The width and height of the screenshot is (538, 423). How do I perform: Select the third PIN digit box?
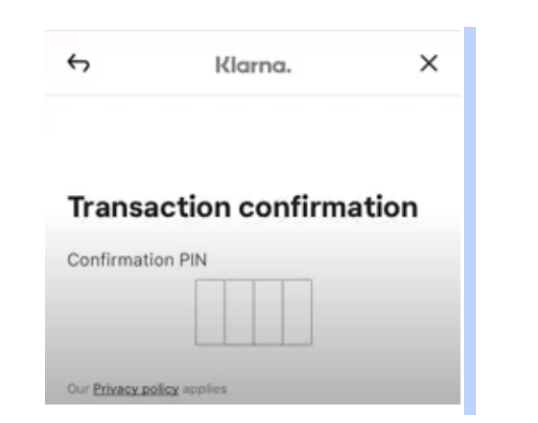[x=268, y=312]
